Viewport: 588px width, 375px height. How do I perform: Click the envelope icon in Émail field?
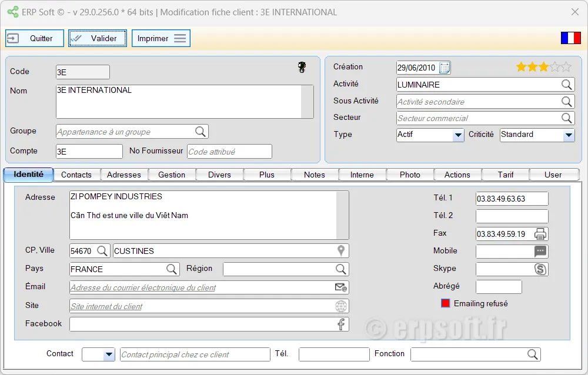tap(341, 287)
